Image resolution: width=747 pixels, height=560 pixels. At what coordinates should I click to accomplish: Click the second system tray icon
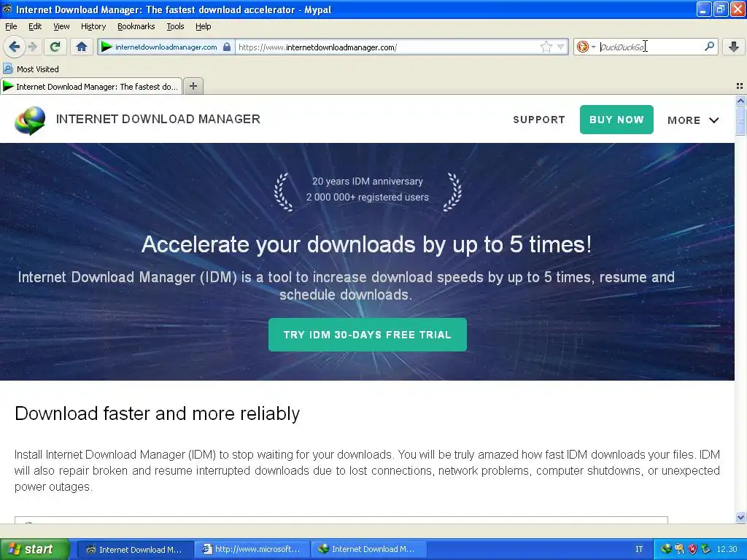click(679, 549)
